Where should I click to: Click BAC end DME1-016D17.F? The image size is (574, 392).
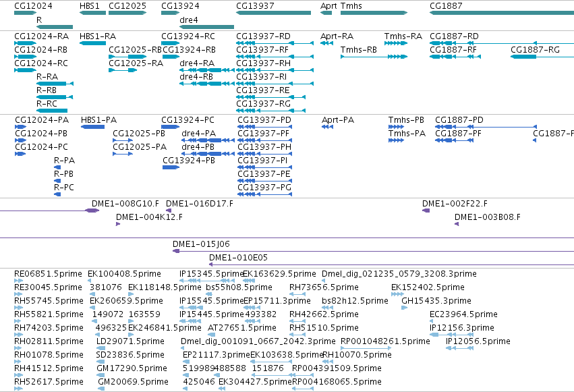(x=200, y=204)
